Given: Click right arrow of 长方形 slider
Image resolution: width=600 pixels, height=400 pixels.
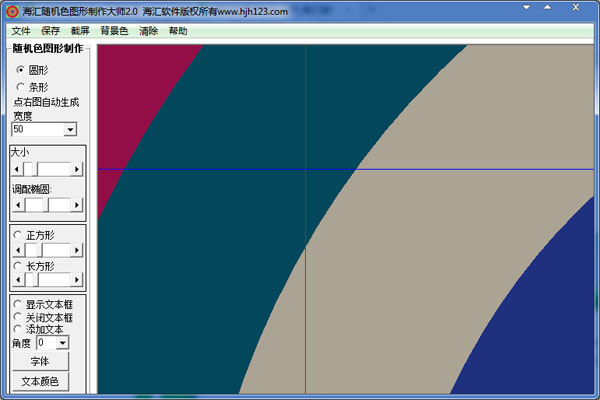Looking at the screenshot, I should (77, 279).
